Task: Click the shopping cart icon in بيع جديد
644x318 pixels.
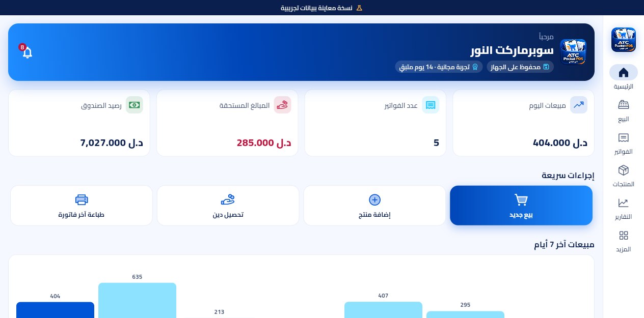Action: pyautogui.click(x=521, y=199)
